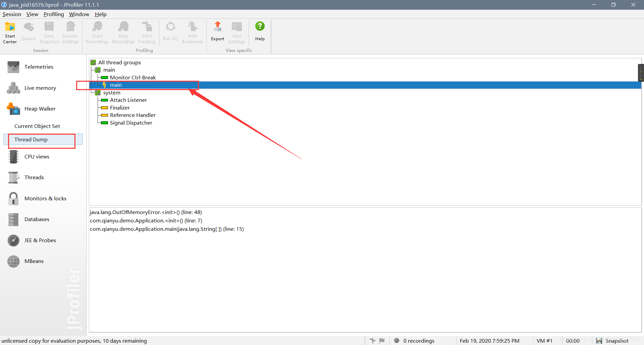The height and width of the screenshot is (345, 644).
Task: Select the Finalizer thread
Action: (120, 108)
